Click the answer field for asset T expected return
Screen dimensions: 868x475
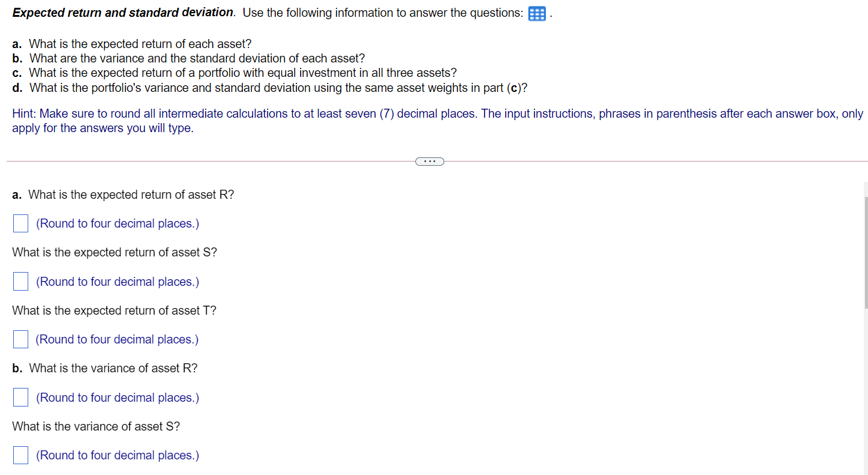(20, 339)
